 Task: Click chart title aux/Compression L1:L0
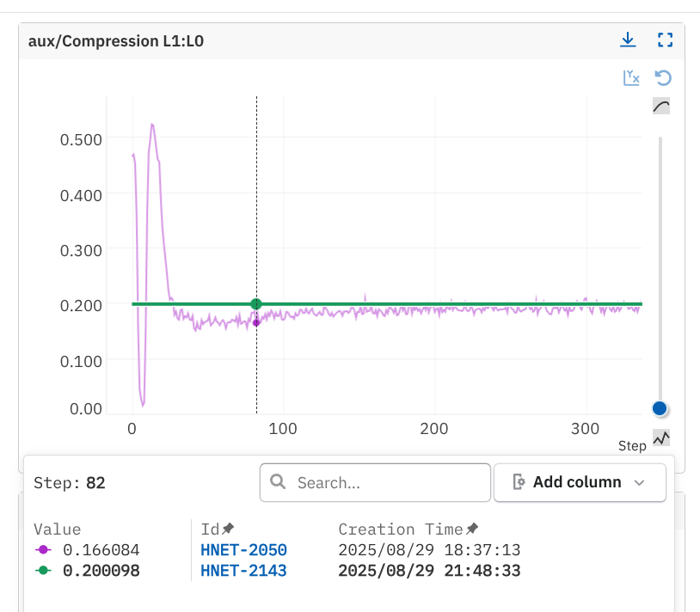(116, 41)
